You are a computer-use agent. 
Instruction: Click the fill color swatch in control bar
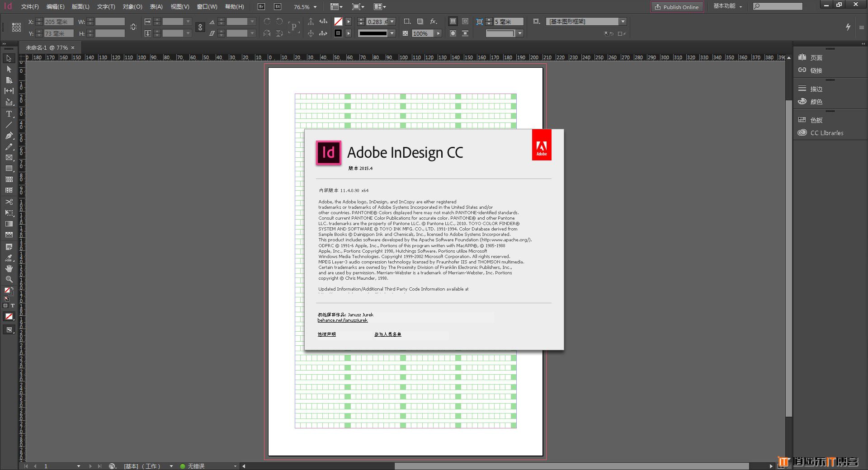pos(338,21)
